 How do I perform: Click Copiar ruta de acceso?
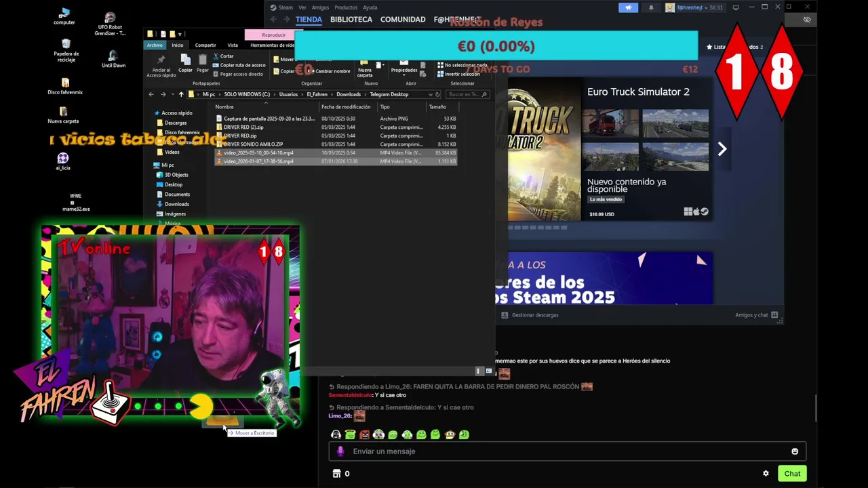click(239, 65)
